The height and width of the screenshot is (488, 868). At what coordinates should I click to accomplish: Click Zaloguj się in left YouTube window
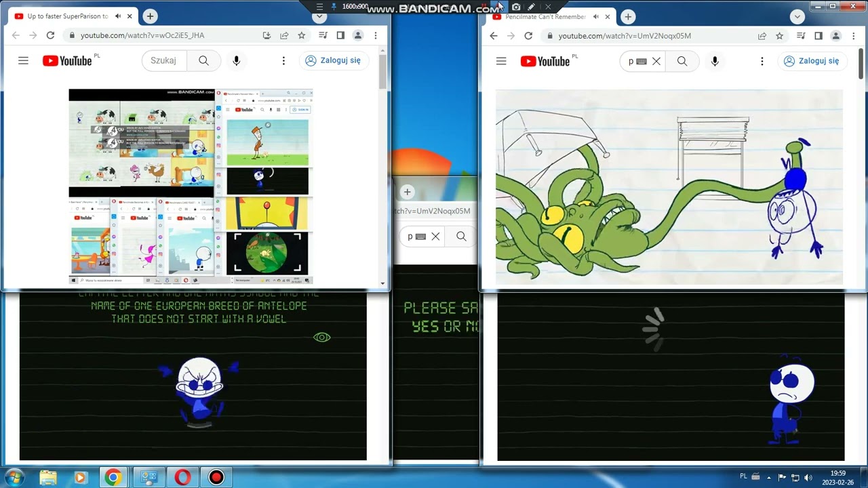(334, 60)
